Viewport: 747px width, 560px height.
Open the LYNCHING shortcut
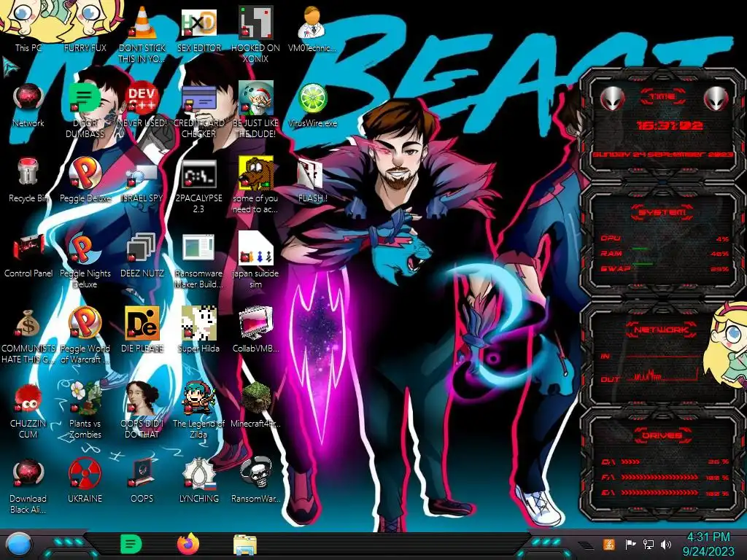[x=199, y=480]
